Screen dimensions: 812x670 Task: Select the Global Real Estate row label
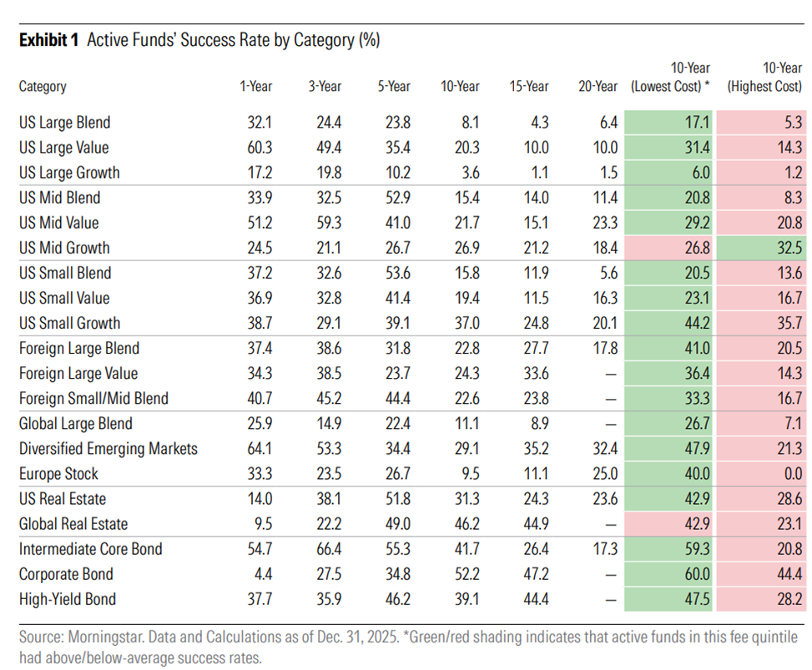(x=73, y=524)
